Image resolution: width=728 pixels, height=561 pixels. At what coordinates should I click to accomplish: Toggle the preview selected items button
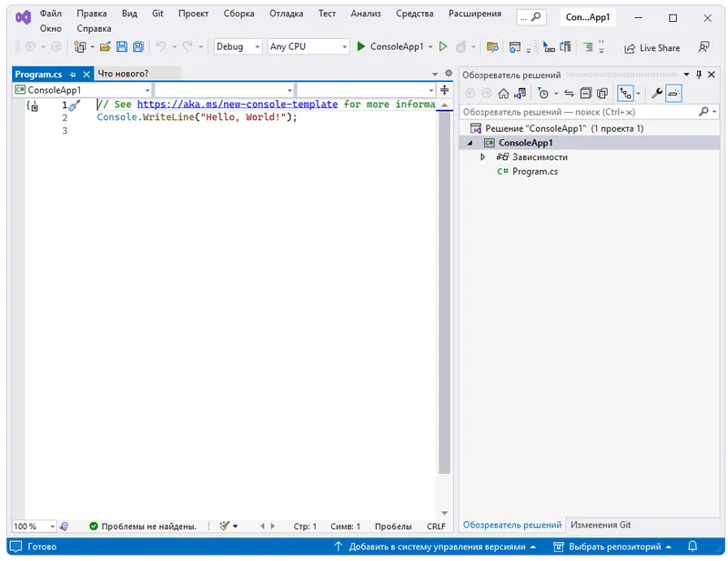(x=673, y=93)
